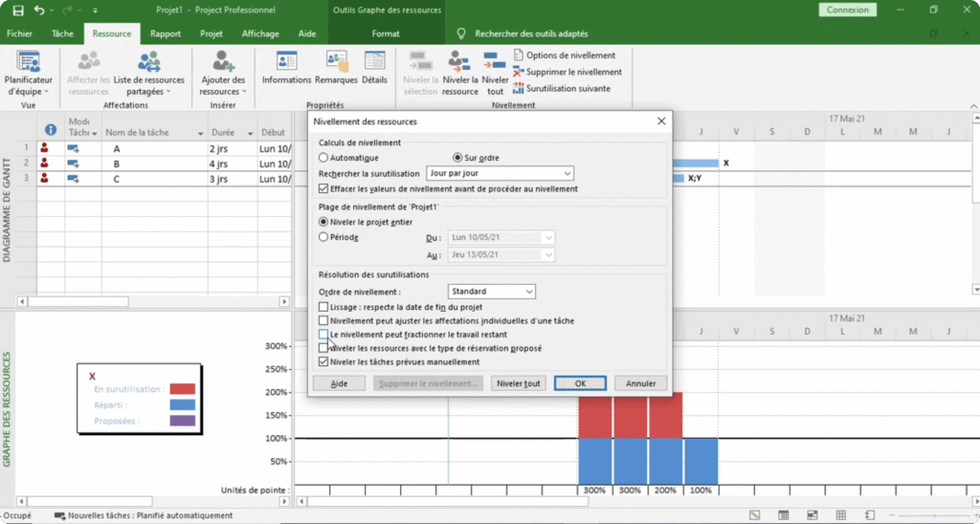Toggle fractionner le travail restant checkbox
The width and height of the screenshot is (980, 524).
[323, 335]
